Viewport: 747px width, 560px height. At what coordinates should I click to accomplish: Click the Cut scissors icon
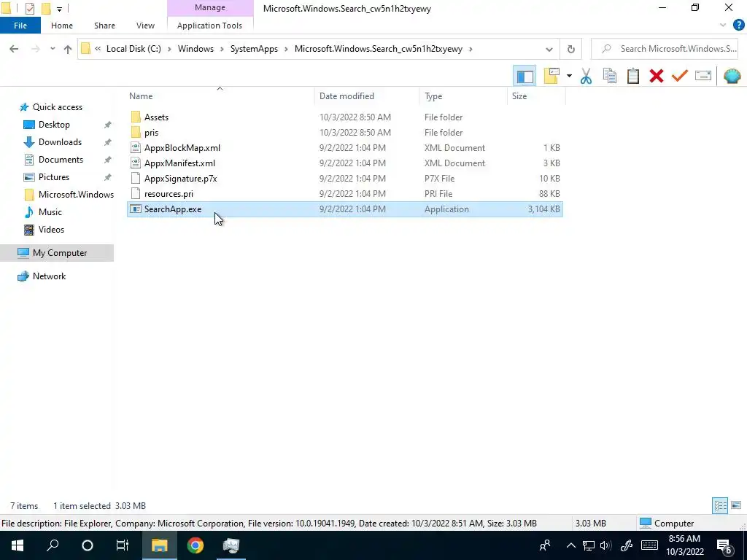point(586,76)
